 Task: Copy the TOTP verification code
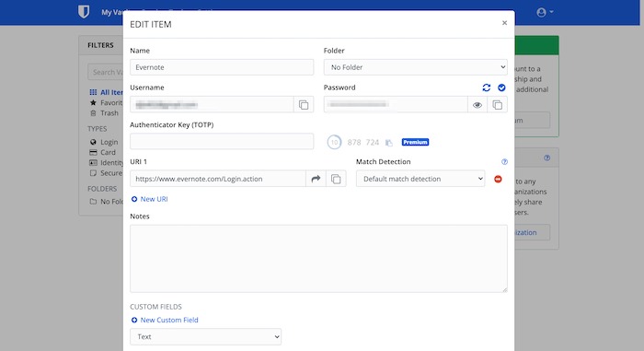click(x=388, y=143)
